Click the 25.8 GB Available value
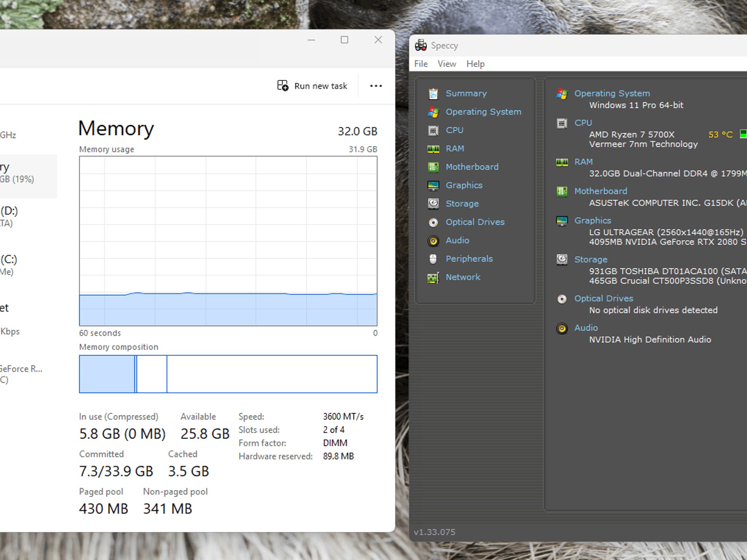Image resolution: width=747 pixels, height=560 pixels. [205, 434]
